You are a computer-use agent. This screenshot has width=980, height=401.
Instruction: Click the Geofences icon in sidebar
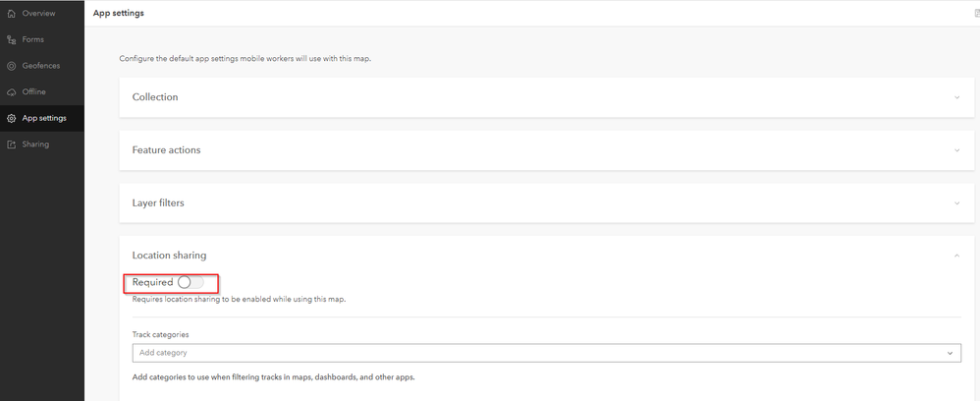[x=12, y=66]
